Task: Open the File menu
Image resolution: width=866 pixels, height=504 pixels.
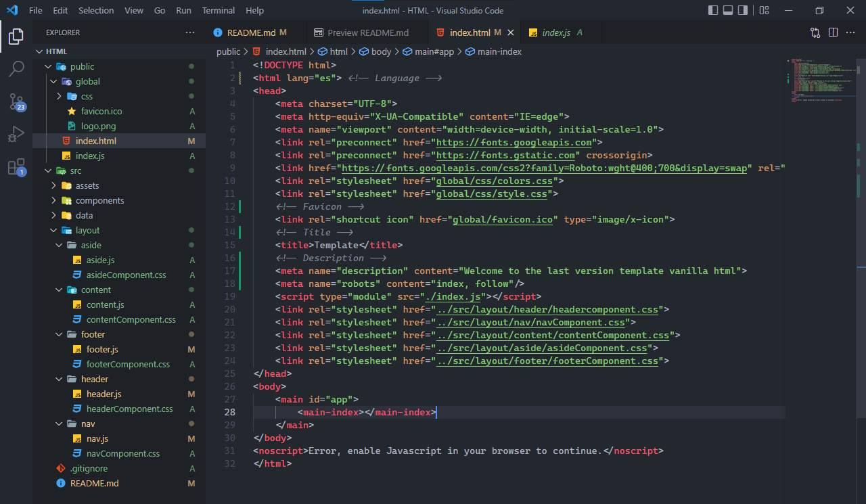Action: point(36,10)
